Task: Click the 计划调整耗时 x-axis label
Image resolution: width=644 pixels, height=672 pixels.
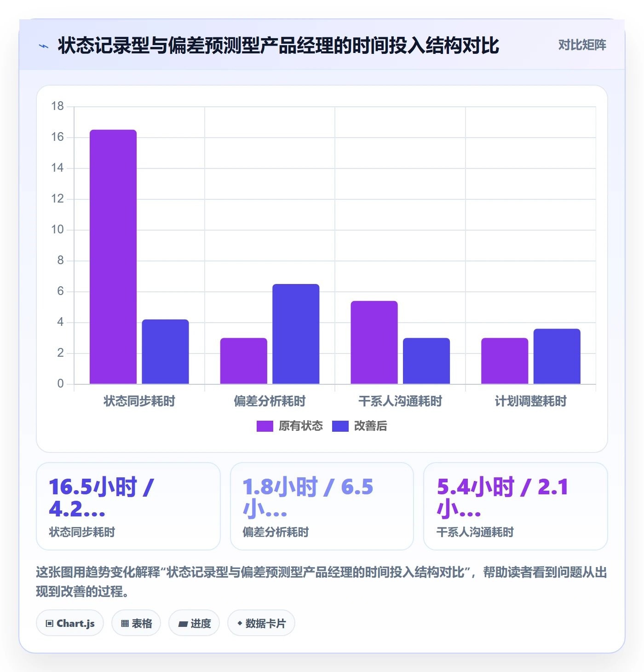Action: tap(531, 401)
